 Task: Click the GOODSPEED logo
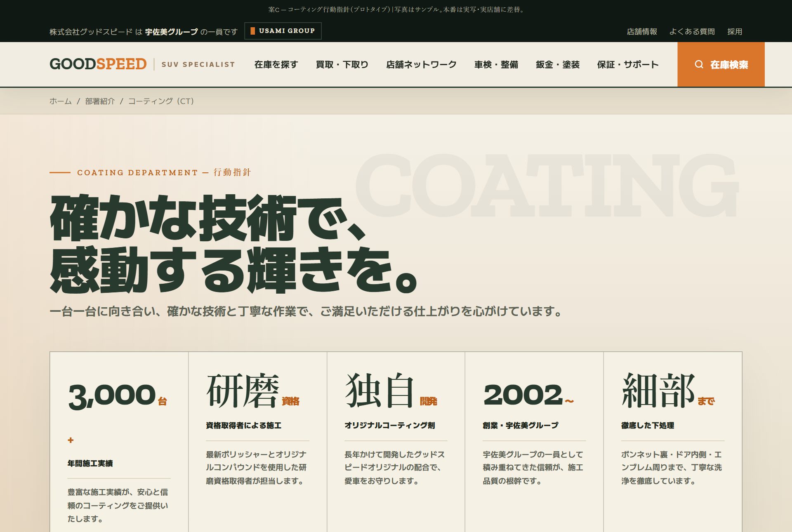point(98,64)
